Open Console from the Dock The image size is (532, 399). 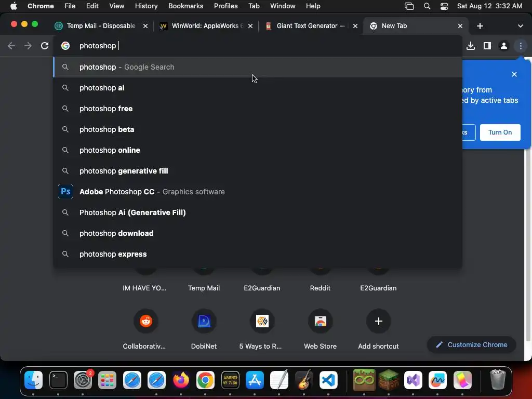point(230,380)
